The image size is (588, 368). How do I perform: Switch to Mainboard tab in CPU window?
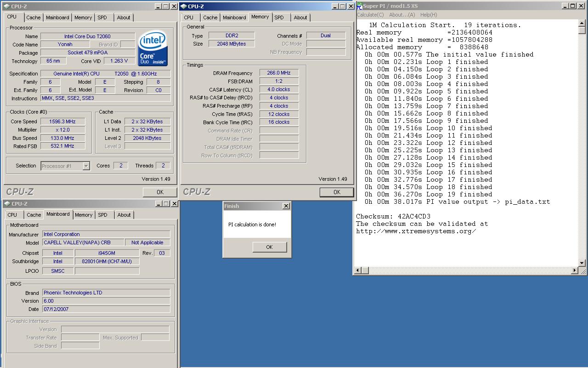[x=57, y=17]
